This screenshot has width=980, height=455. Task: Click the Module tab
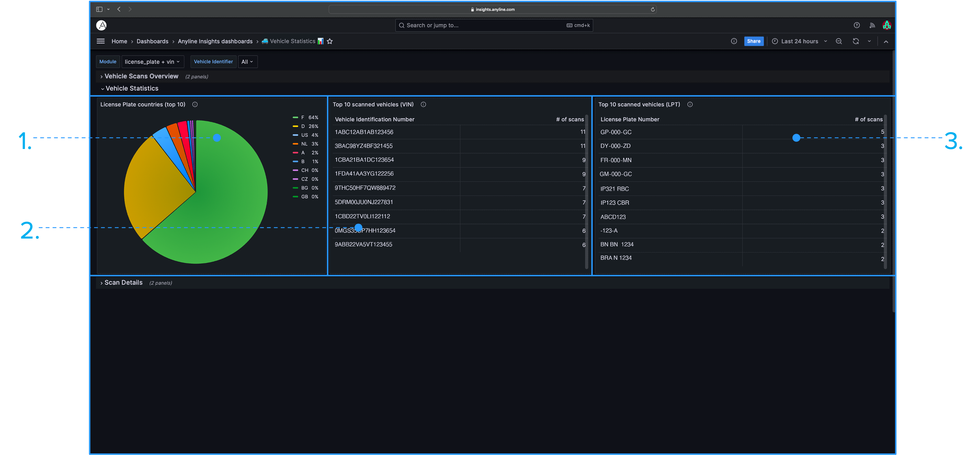coord(107,61)
